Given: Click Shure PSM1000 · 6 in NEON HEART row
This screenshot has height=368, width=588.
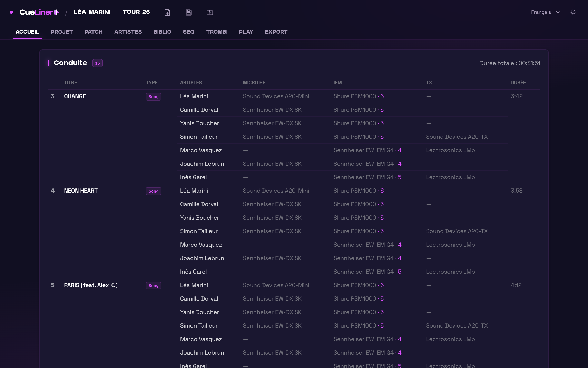Looking at the screenshot, I should point(359,191).
